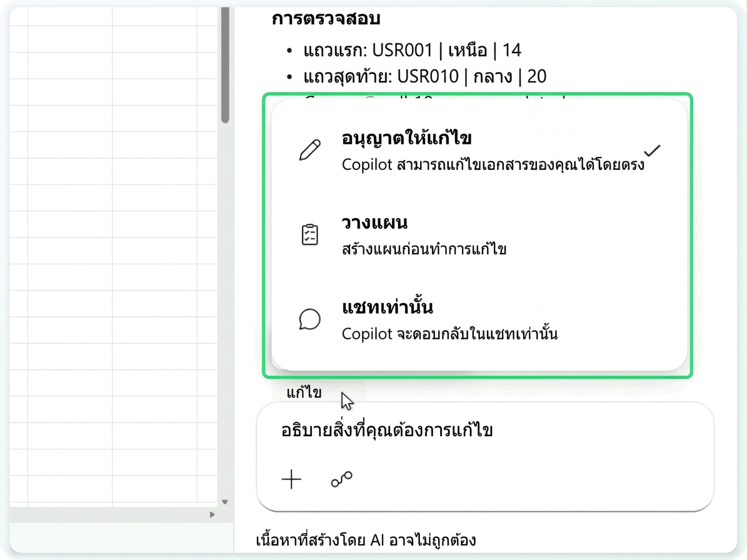Open the แก้ไข mode selector
The width and height of the screenshot is (747, 560).
coord(304,393)
